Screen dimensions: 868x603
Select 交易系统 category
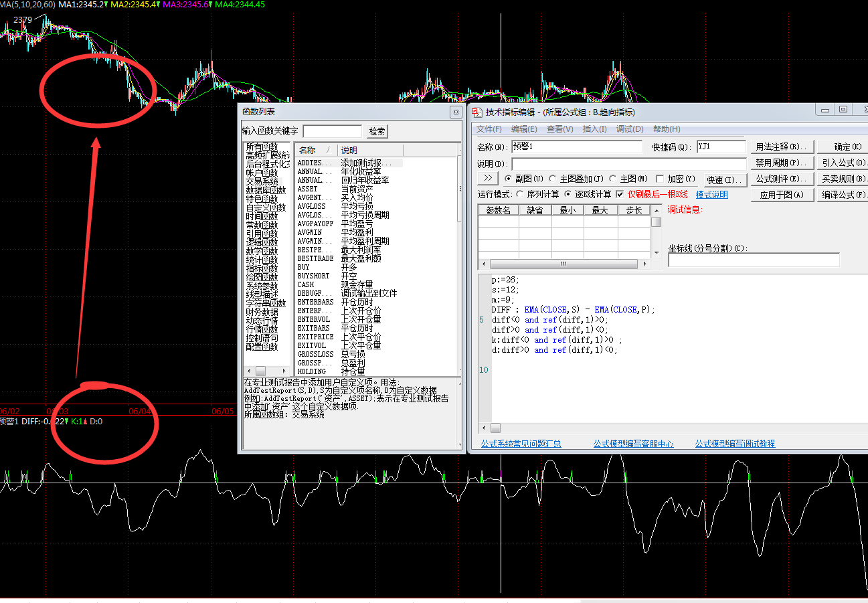262,181
